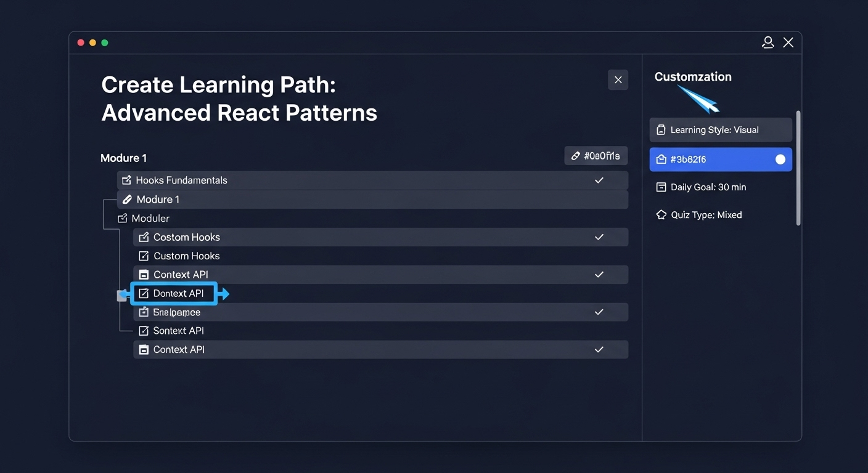Select the highlighted Dontext API item
This screenshot has width=868, height=473.
tap(178, 294)
